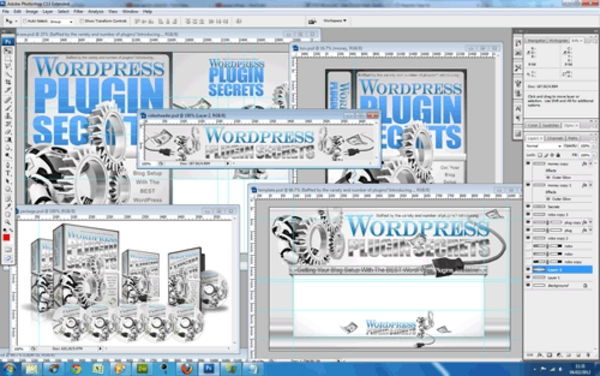Select the Hand tool
The image size is (600, 376).
click(8, 214)
